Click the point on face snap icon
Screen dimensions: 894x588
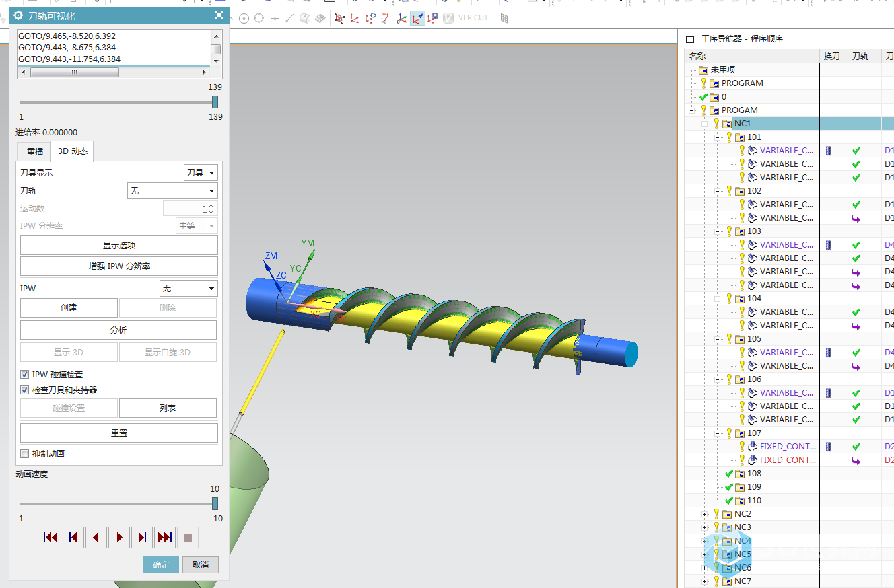coord(305,18)
